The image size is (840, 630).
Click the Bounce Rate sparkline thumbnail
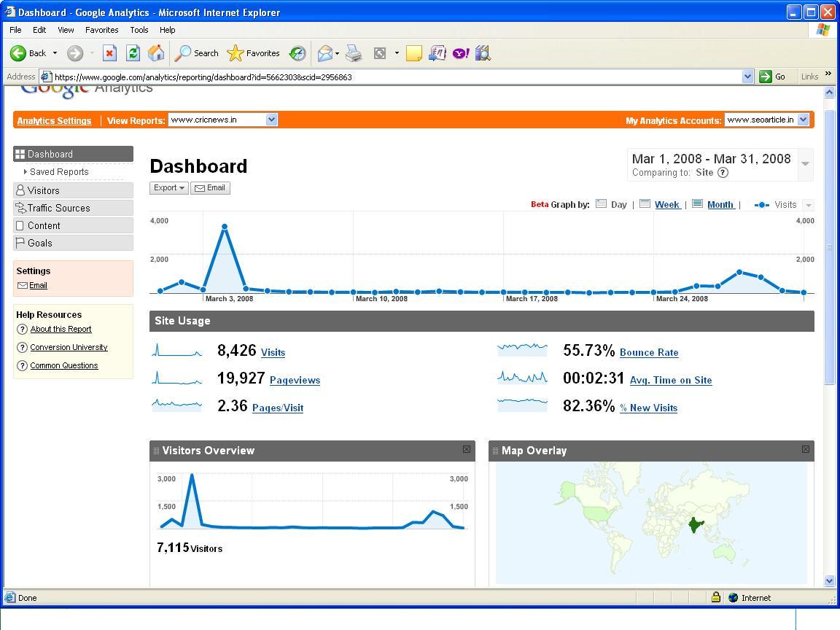(x=522, y=350)
